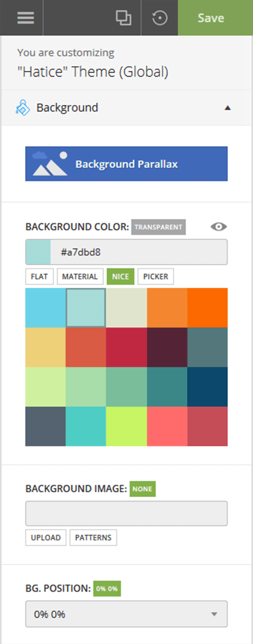
Task: Select the Background Parallax banner
Action: (x=126, y=163)
